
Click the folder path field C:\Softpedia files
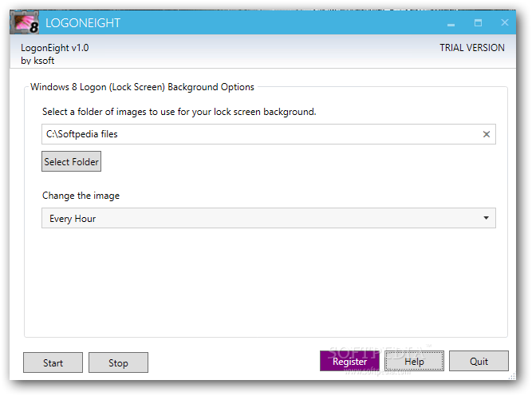coord(268,134)
